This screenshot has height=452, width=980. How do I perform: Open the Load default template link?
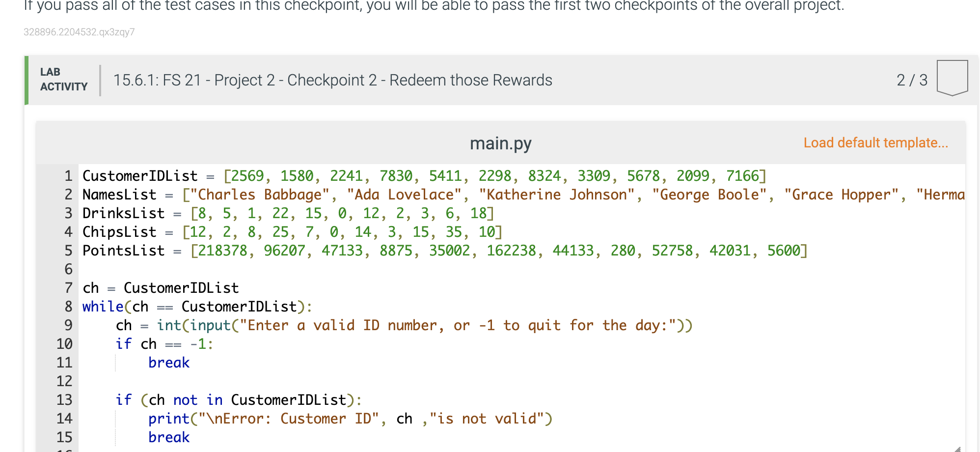(x=875, y=143)
